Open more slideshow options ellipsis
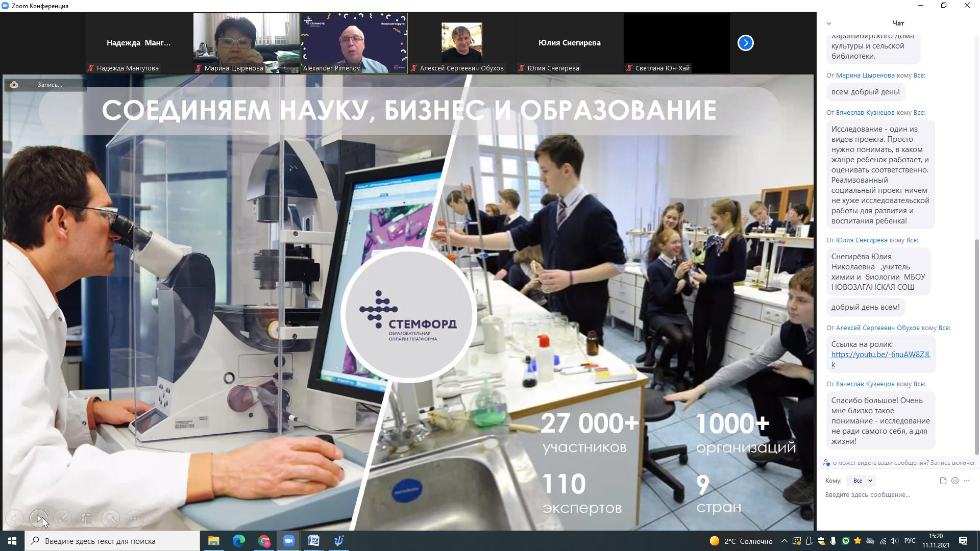This screenshot has width=980, height=551. 135,519
